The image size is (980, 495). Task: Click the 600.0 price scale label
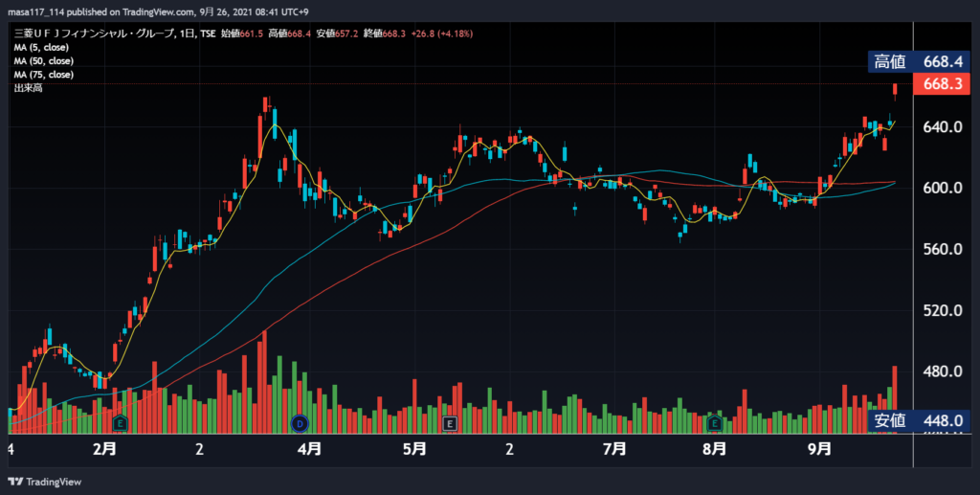coord(943,188)
